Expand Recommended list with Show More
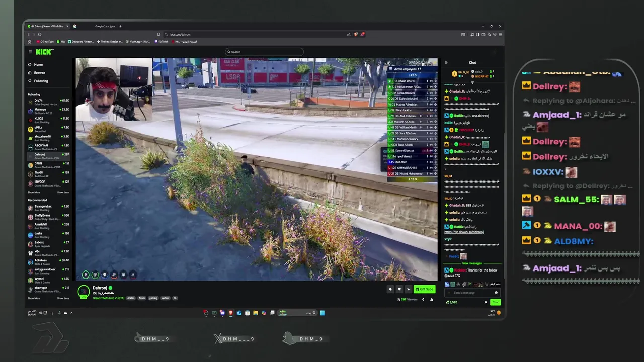This screenshot has height=362, width=644. coord(34,298)
